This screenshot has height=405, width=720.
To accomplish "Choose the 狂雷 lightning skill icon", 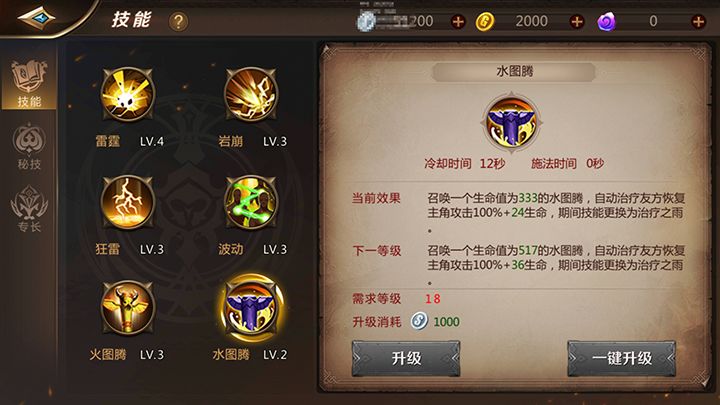I will pyautogui.click(x=127, y=202).
